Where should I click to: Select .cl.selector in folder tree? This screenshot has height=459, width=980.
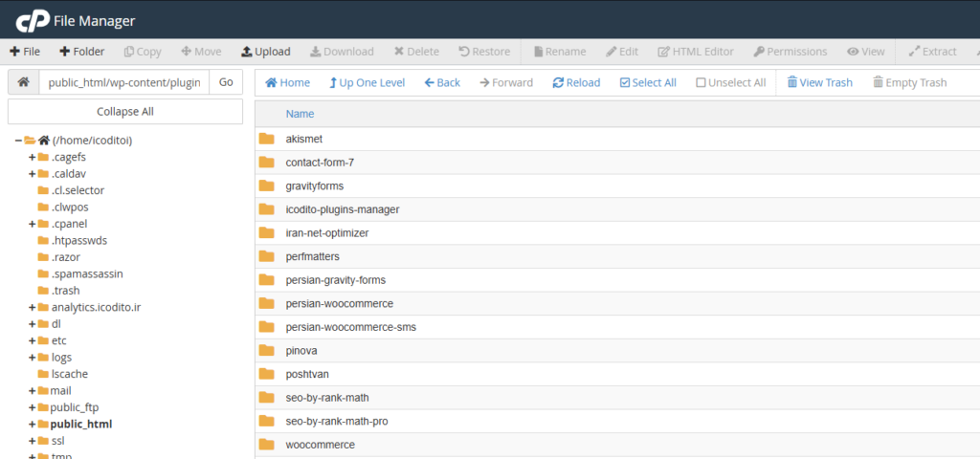[78, 190]
